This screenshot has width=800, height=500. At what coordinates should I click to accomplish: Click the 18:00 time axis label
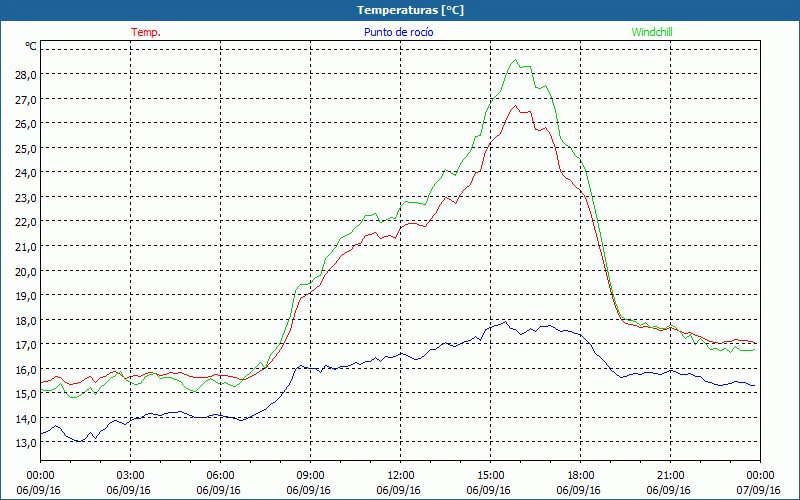pyautogui.click(x=581, y=476)
